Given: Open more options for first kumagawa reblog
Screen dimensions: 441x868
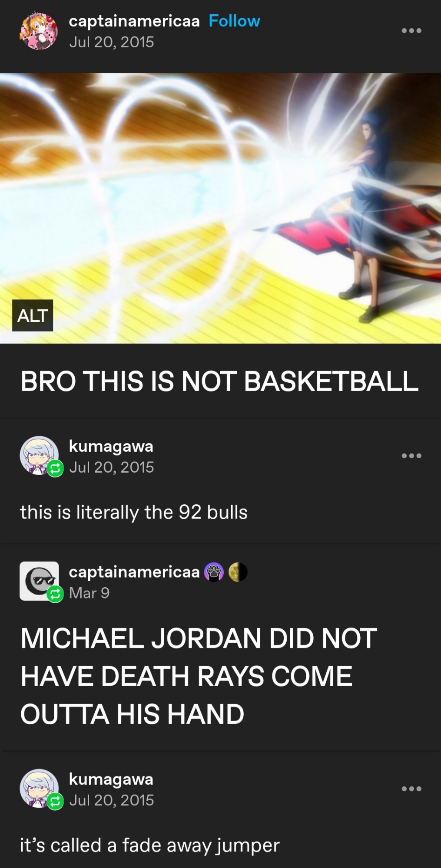Looking at the screenshot, I should coord(411,456).
